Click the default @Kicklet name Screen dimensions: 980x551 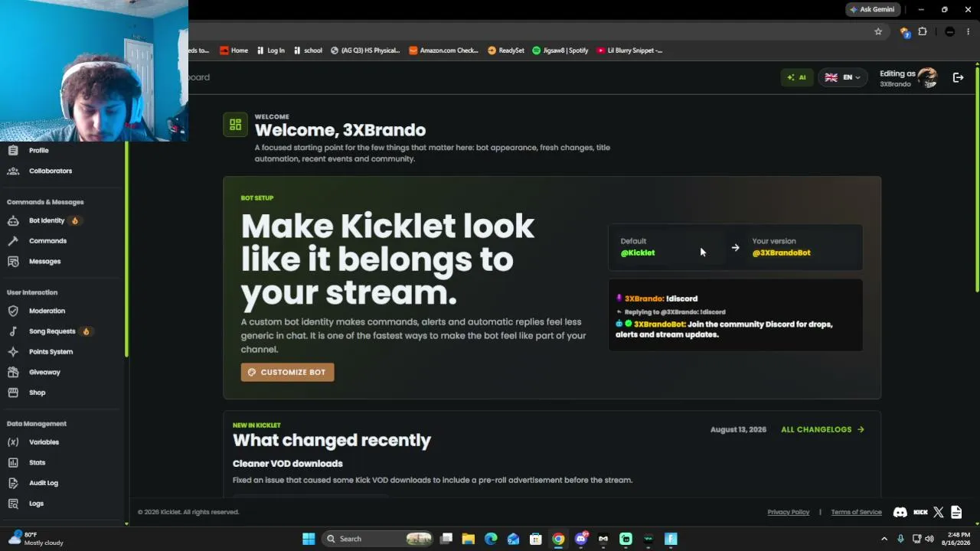click(x=638, y=253)
